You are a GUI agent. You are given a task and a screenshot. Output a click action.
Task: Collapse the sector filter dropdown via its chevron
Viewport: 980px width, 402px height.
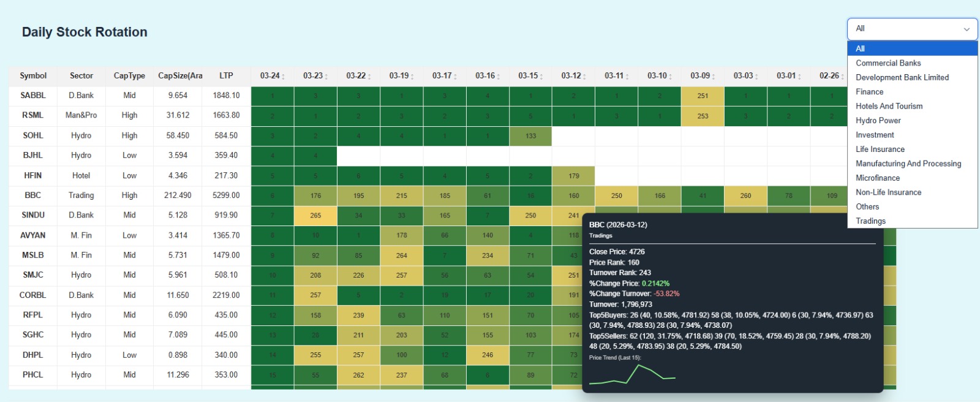click(x=967, y=29)
